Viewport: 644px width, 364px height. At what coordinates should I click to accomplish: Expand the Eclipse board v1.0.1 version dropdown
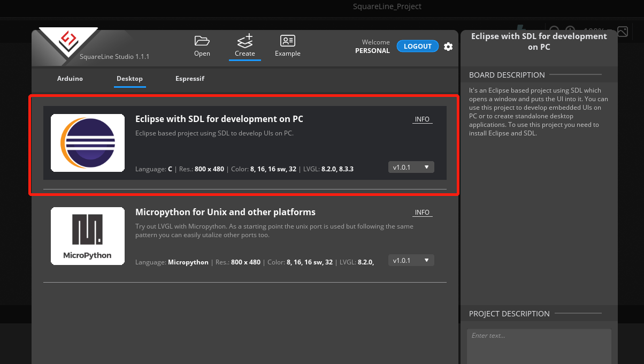point(411,168)
